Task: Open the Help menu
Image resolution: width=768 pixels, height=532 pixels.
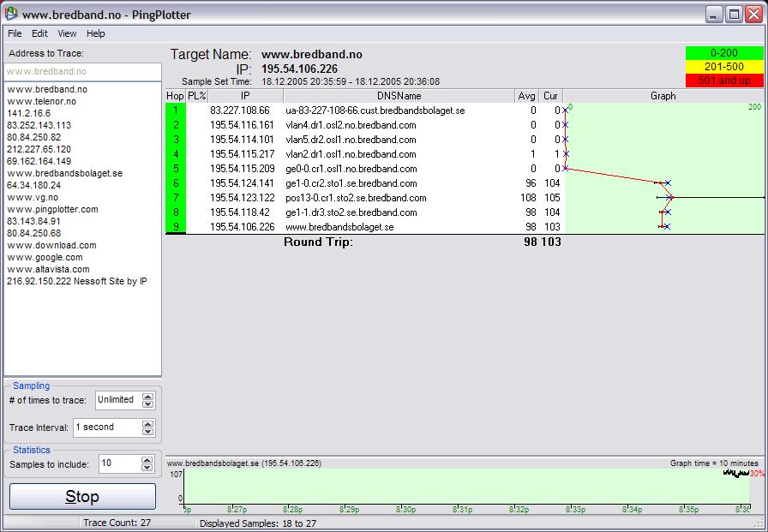Action: tap(95, 33)
